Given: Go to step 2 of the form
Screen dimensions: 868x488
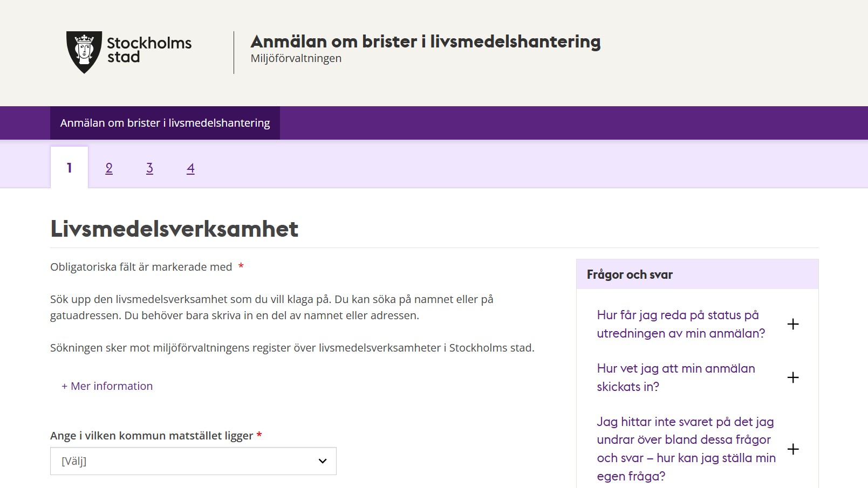Looking at the screenshot, I should pos(109,168).
